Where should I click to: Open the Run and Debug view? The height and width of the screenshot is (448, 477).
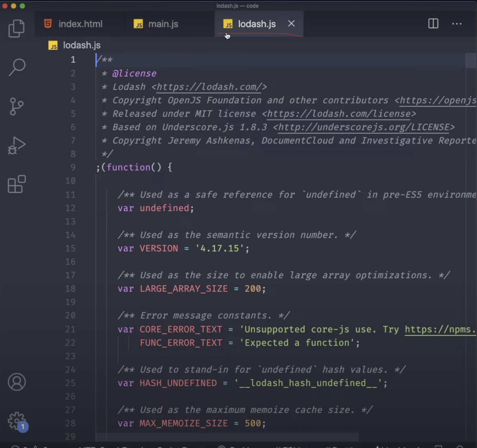[16, 145]
